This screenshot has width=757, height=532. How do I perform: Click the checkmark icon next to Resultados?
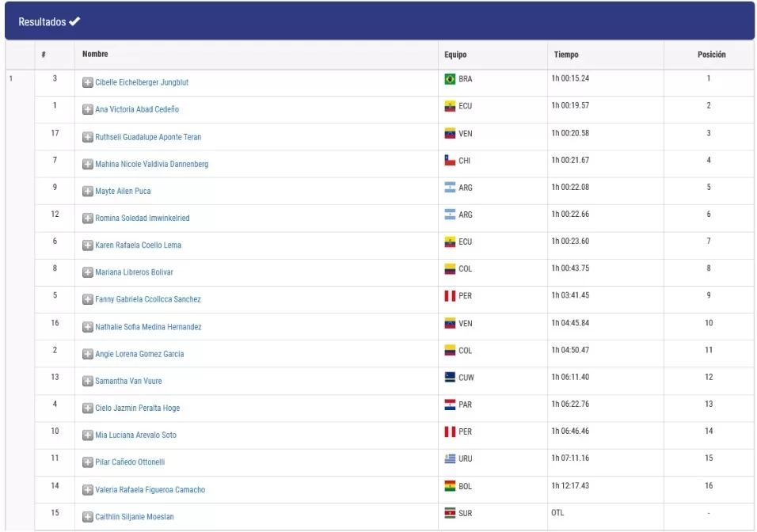click(74, 21)
